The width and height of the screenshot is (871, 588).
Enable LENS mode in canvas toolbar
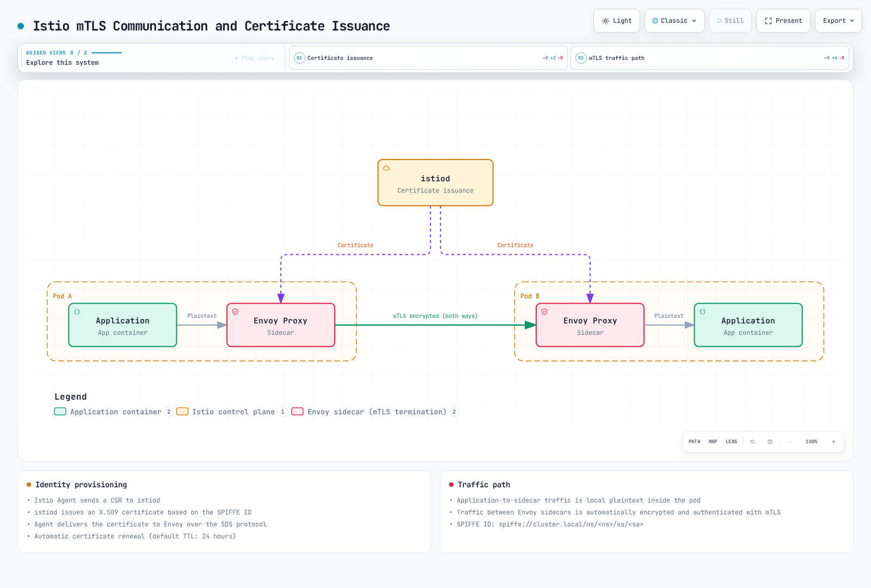click(731, 442)
